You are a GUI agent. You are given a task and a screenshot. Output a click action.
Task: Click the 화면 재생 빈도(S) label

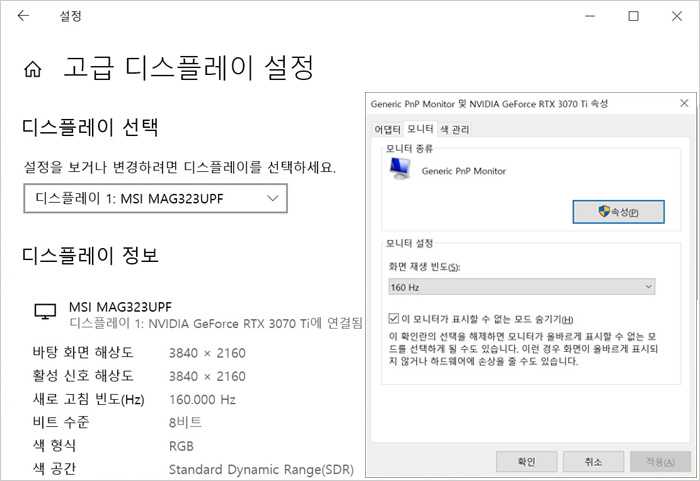424,267
